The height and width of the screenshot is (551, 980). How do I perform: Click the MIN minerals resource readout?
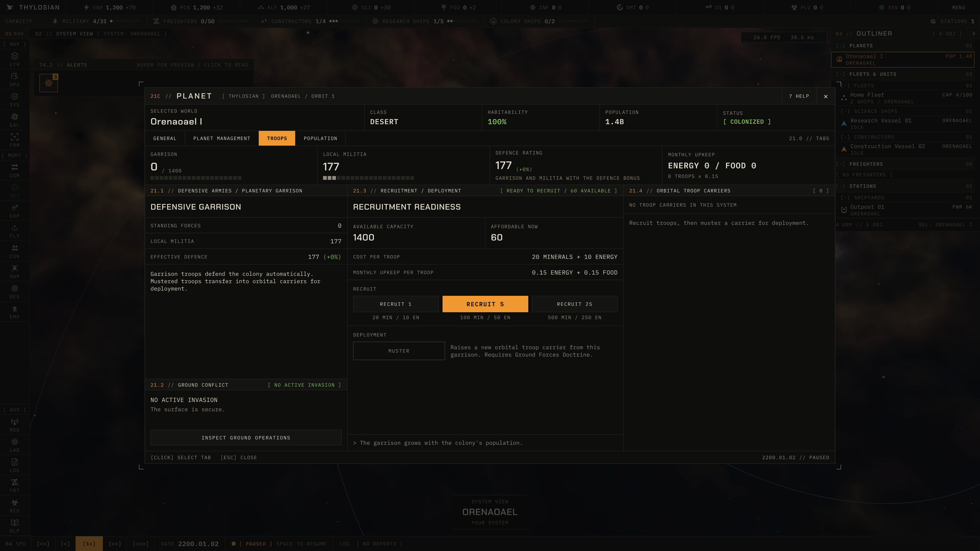click(x=197, y=8)
